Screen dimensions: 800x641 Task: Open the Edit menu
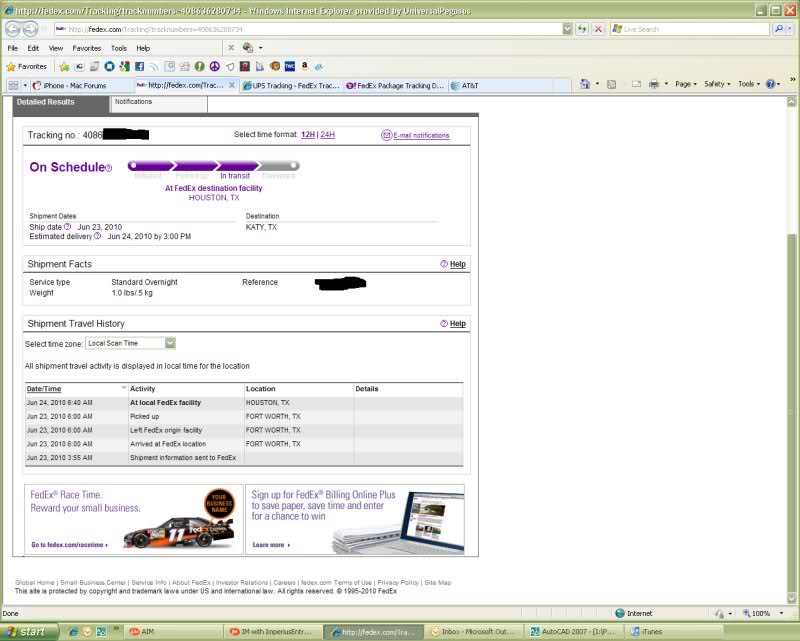(x=33, y=48)
